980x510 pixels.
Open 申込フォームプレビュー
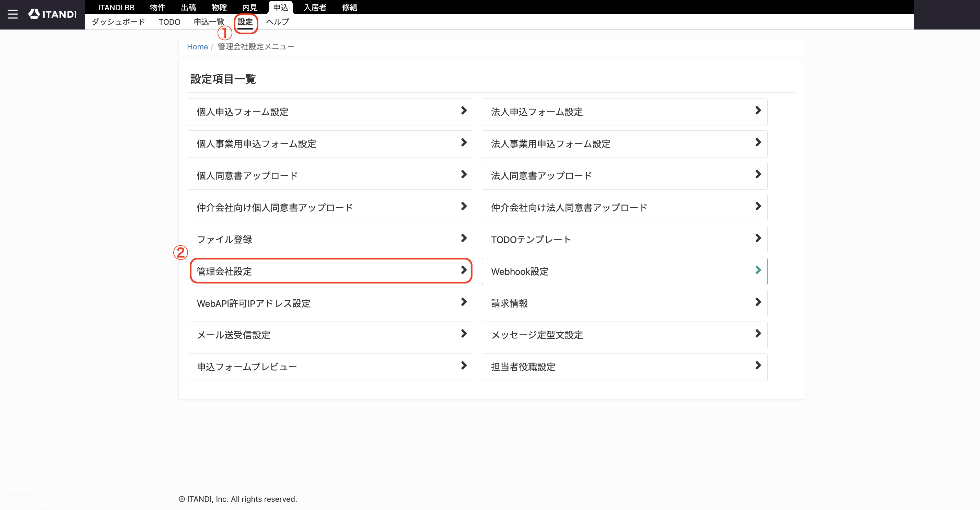(330, 367)
